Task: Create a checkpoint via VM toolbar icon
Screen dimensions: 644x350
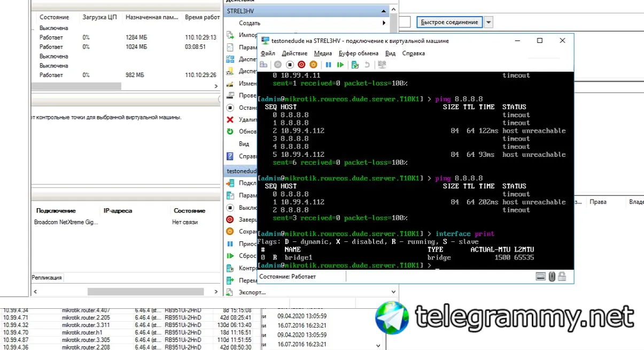Action: pos(355,64)
